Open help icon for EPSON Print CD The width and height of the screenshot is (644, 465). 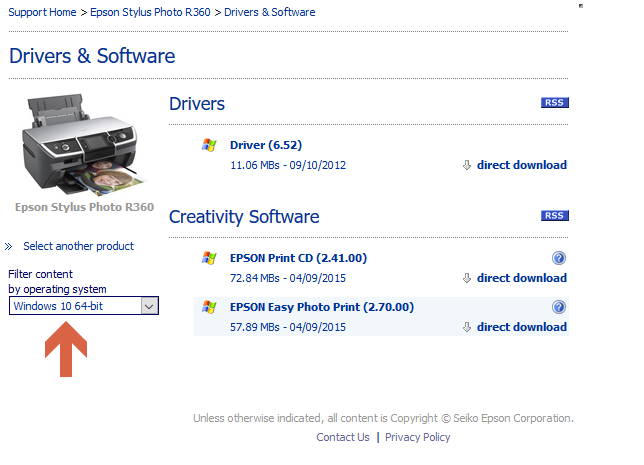559,258
